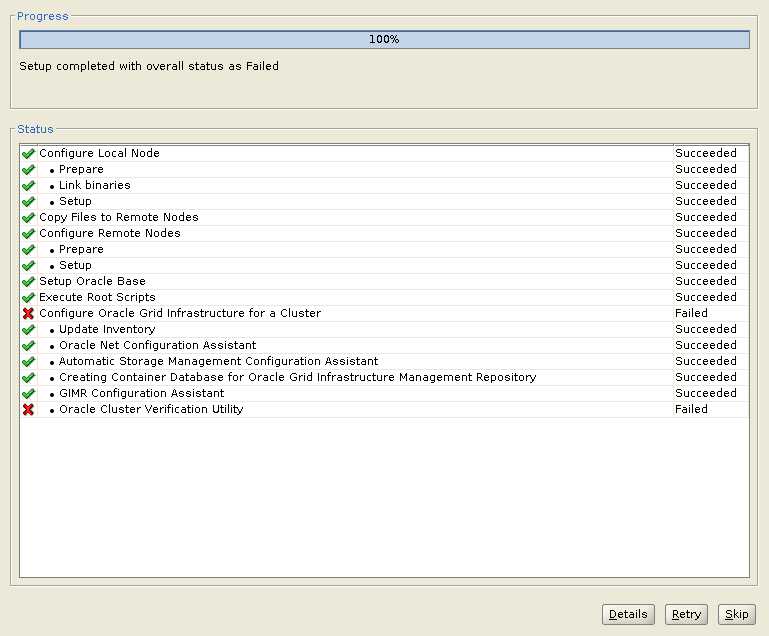The image size is (769, 636).
Task: Click the Retry button
Action: coord(686,614)
